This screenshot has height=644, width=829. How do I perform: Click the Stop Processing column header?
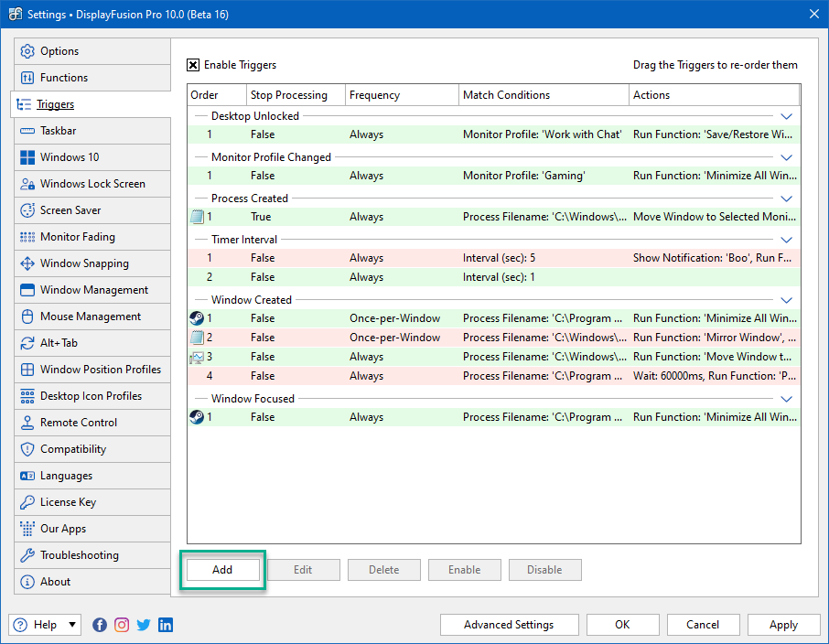[296, 95]
